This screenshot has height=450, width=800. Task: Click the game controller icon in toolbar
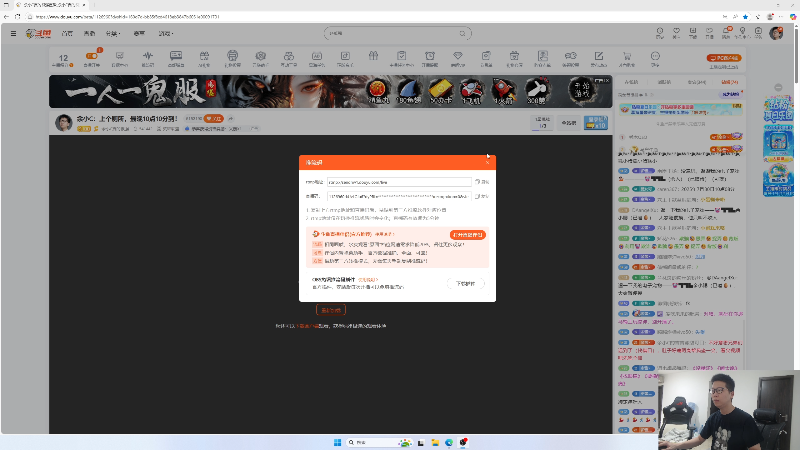[x=570, y=58]
